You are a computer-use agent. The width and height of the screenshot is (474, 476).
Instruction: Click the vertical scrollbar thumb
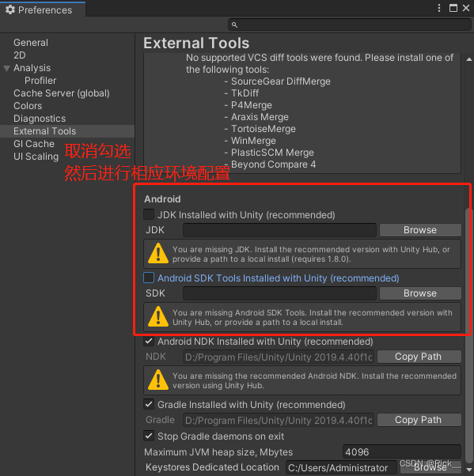coord(469,334)
